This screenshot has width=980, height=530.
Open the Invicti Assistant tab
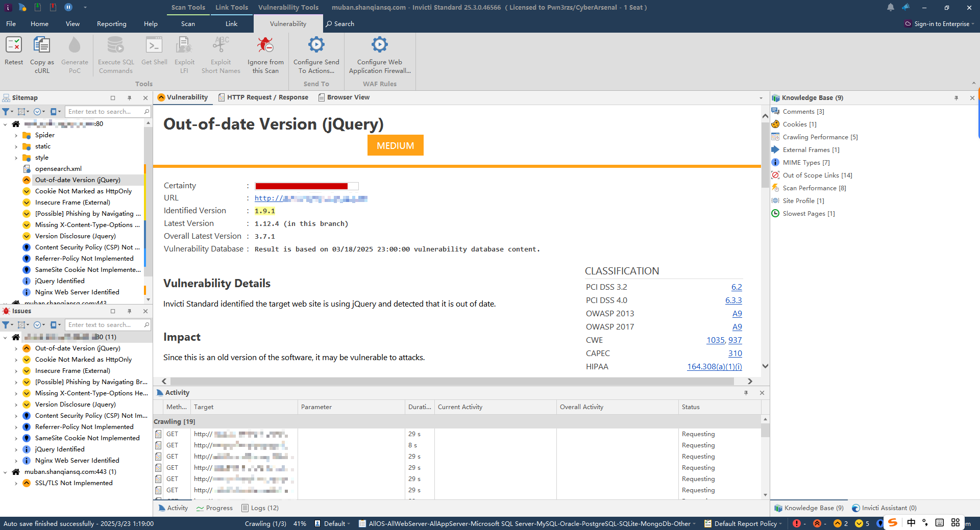click(884, 508)
